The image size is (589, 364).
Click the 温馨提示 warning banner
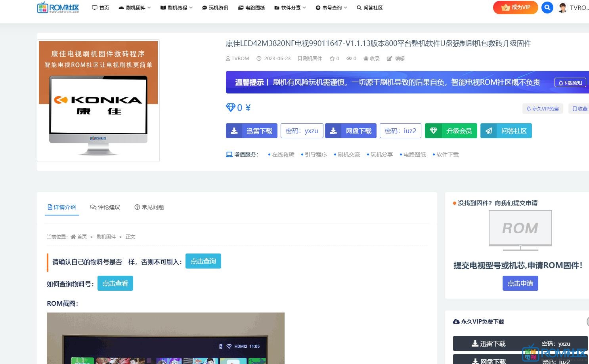(x=407, y=82)
